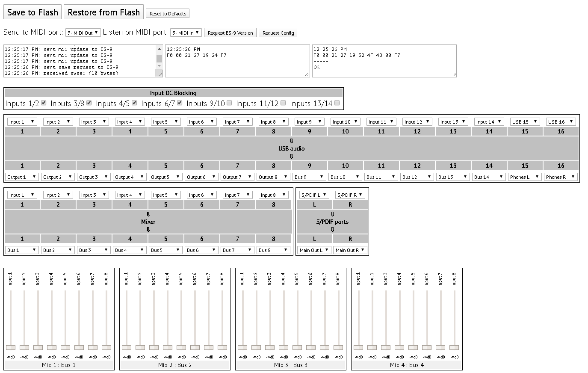Enable DC blocking for Inputs 11/12
Viewport: 588px width, 373px height.
[283, 103]
